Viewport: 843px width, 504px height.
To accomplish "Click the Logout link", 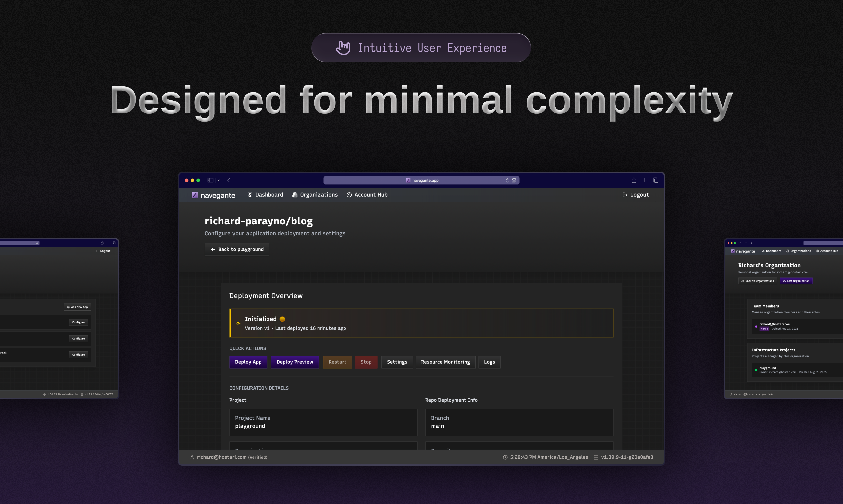I will click(635, 195).
